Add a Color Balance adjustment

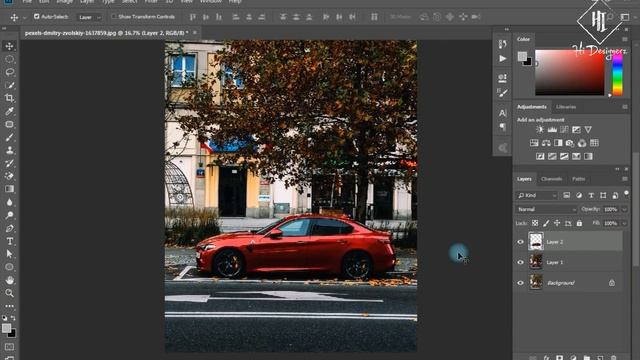coord(546,143)
